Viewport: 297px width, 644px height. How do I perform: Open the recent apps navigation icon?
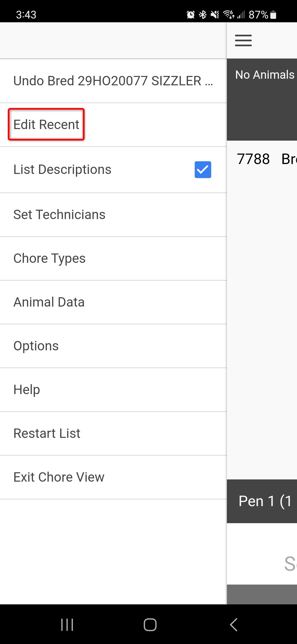click(67, 624)
